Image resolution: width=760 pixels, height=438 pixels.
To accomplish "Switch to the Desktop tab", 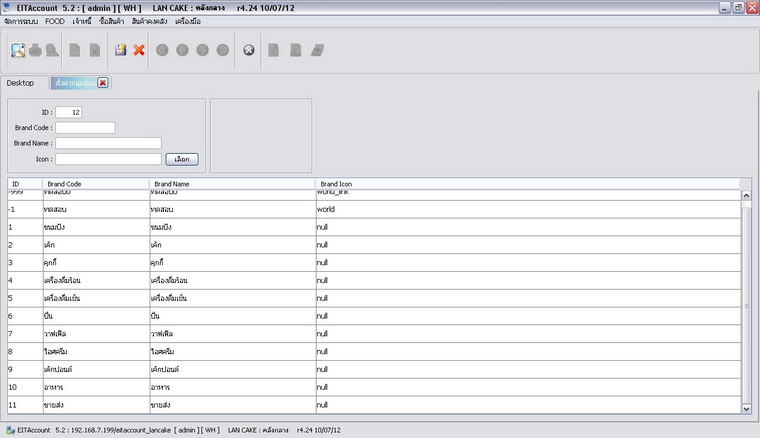I will [20, 83].
